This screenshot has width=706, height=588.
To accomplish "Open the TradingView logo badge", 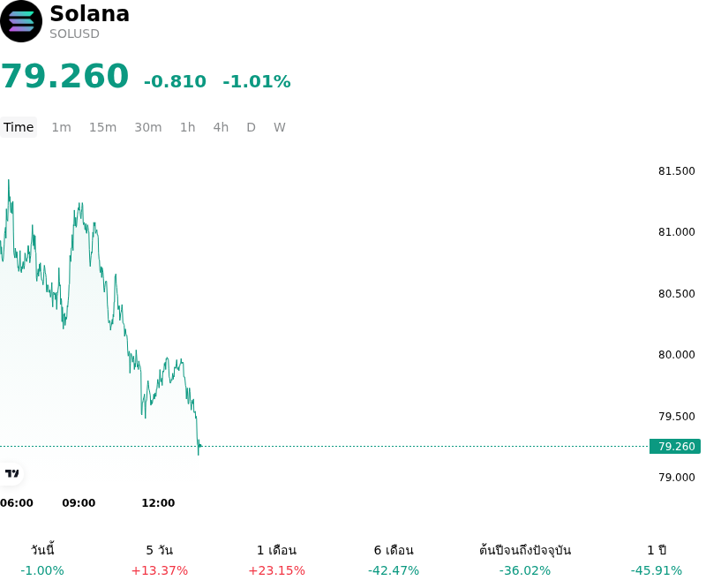I will (11, 473).
